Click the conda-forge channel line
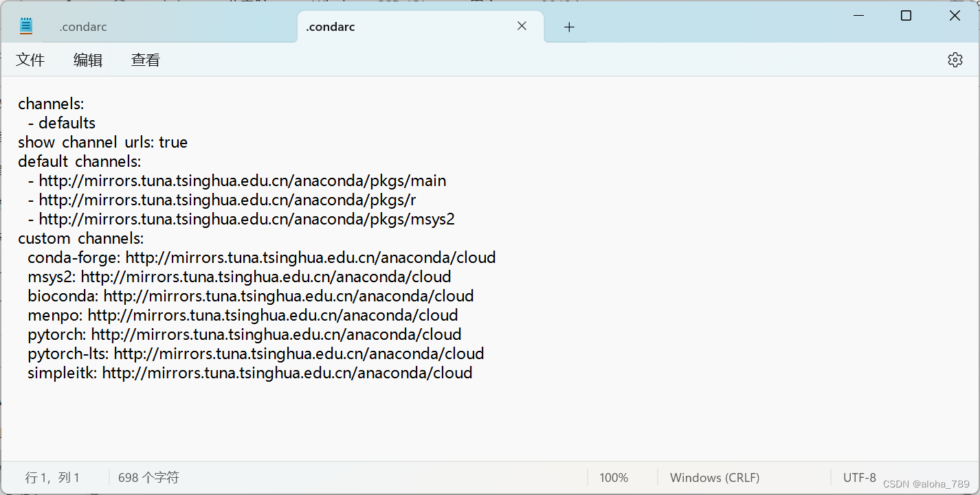 262,257
